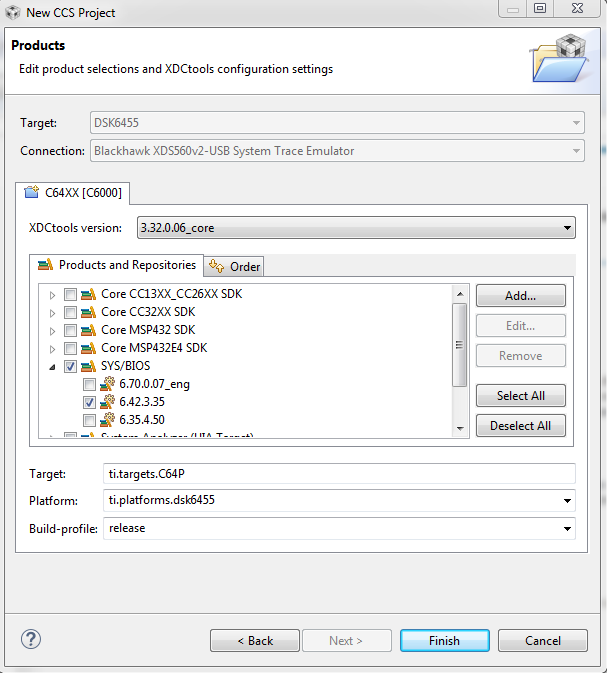Check the Core MSP432E4 SDK checkbox
607x673 pixels.
70,349
